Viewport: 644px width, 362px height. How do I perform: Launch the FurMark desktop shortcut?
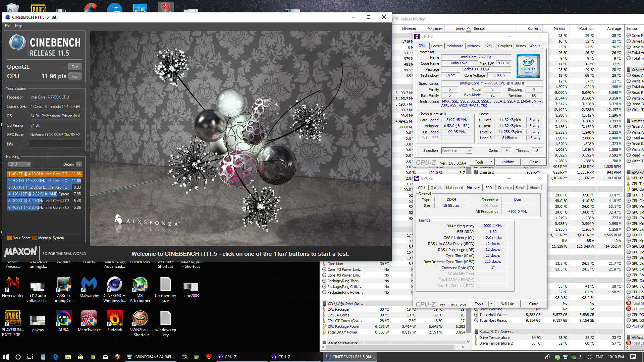coord(114,321)
